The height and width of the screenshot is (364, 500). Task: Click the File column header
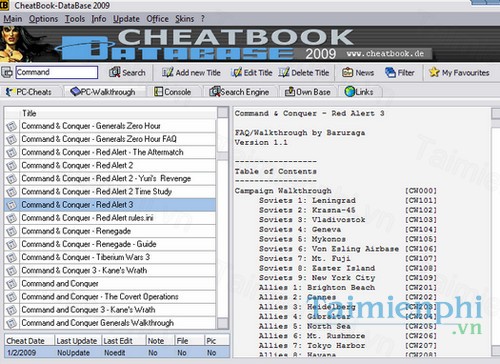click(189, 341)
